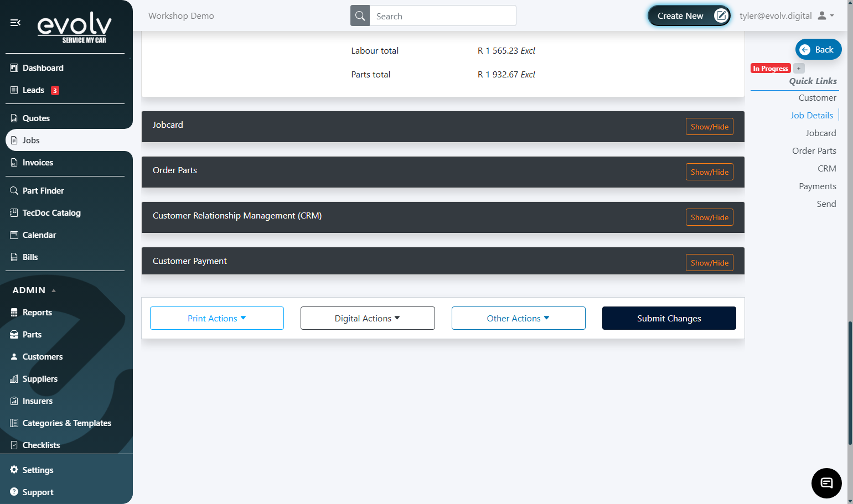Toggle Show/Hide for Order Parts section
This screenshot has height=504, width=853.
710,172
